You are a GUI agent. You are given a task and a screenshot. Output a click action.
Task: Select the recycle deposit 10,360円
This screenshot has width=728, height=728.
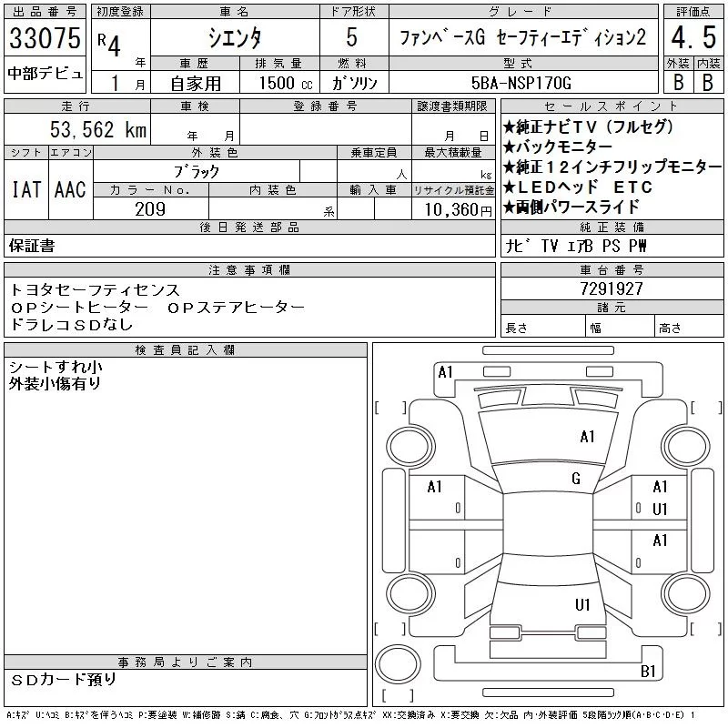click(x=458, y=210)
